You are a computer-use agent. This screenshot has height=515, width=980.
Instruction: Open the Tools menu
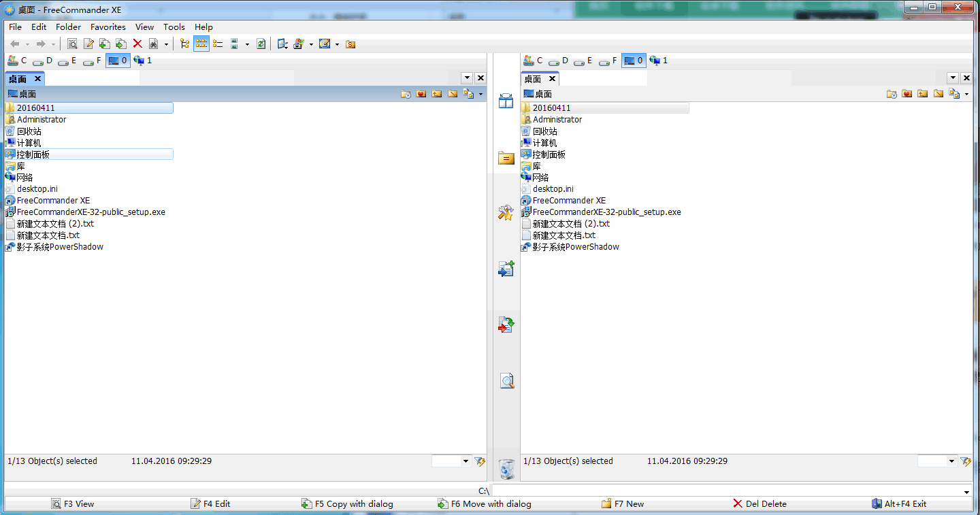pos(174,27)
